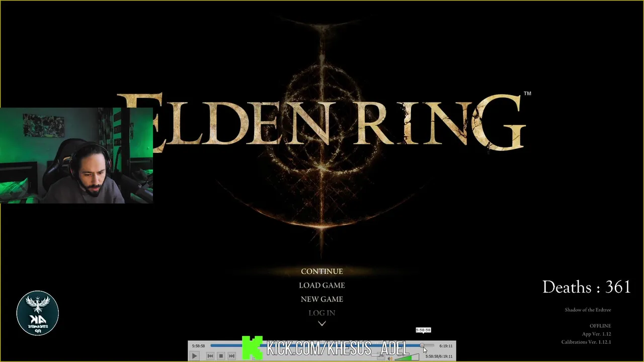Click the Shadow of the Erdtree text
The height and width of the screenshot is (362, 644).
click(588, 310)
